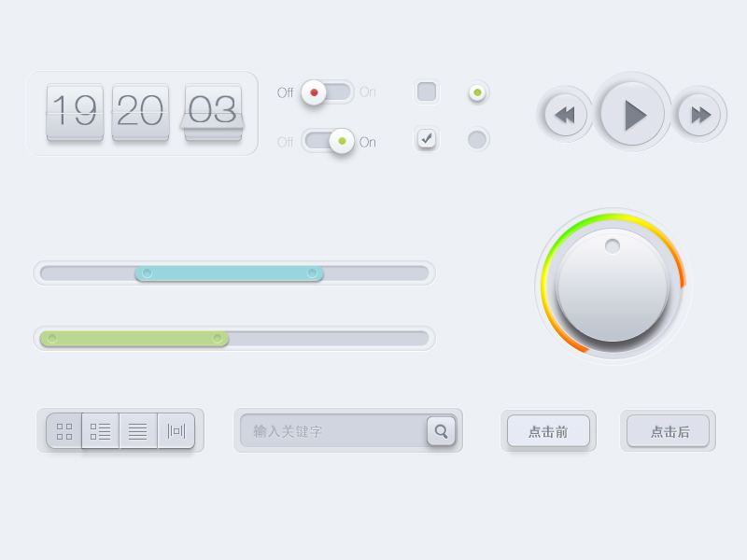Click the right handle of the green slider

pyautogui.click(x=218, y=339)
